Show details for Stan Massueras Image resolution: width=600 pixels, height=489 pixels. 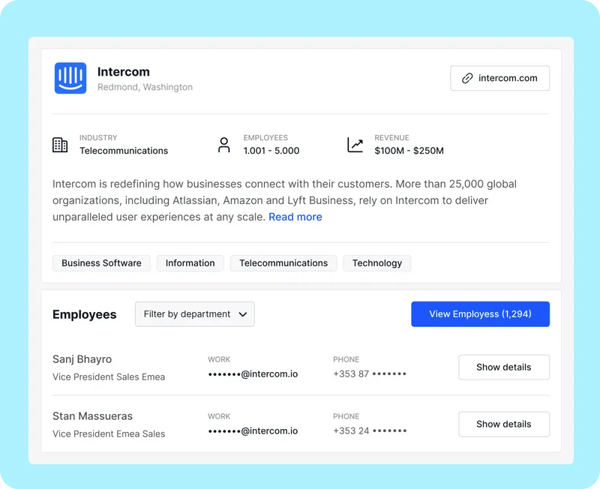click(504, 424)
